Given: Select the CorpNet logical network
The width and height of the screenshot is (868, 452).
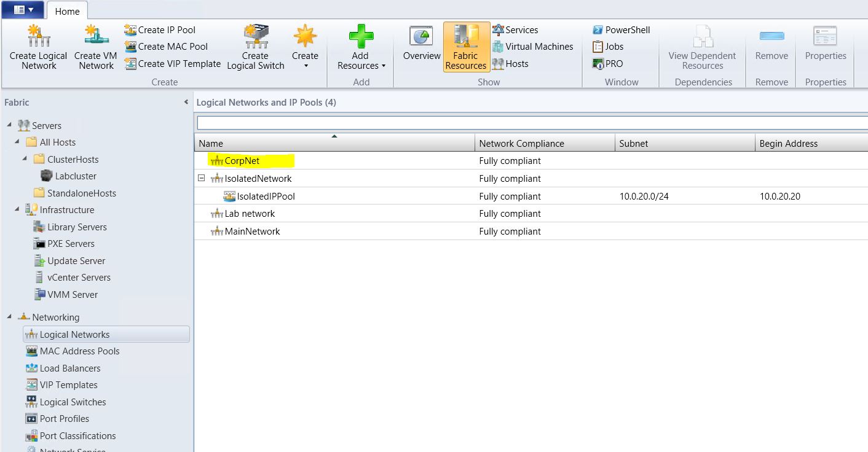Looking at the screenshot, I should (x=242, y=161).
